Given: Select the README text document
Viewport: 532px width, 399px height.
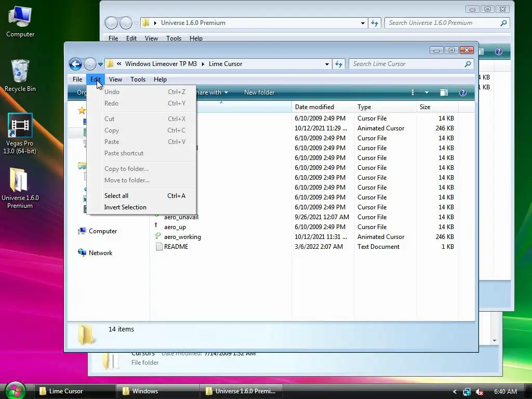Looking at the screenshot, I should pyautogui.click(x=176, y=247).
